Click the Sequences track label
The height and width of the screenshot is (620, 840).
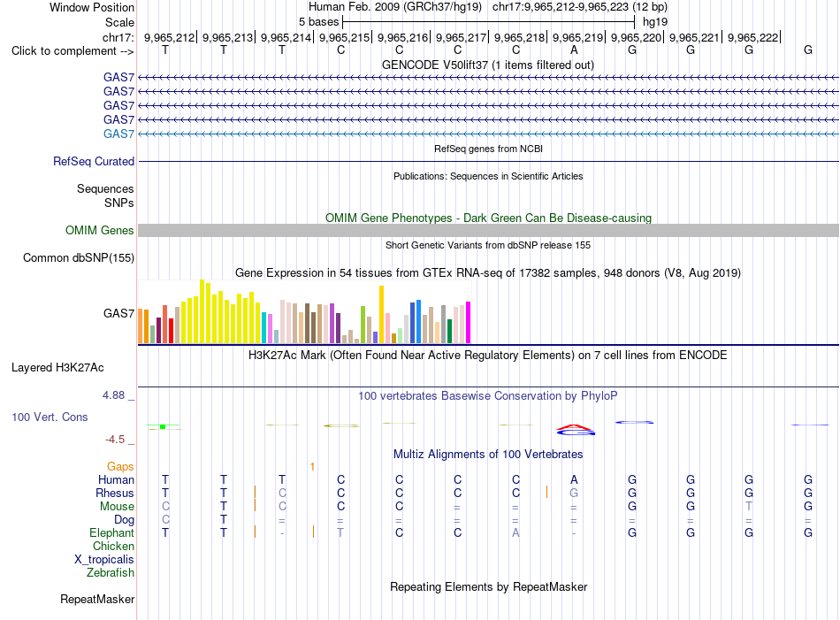tap(105, 188)
